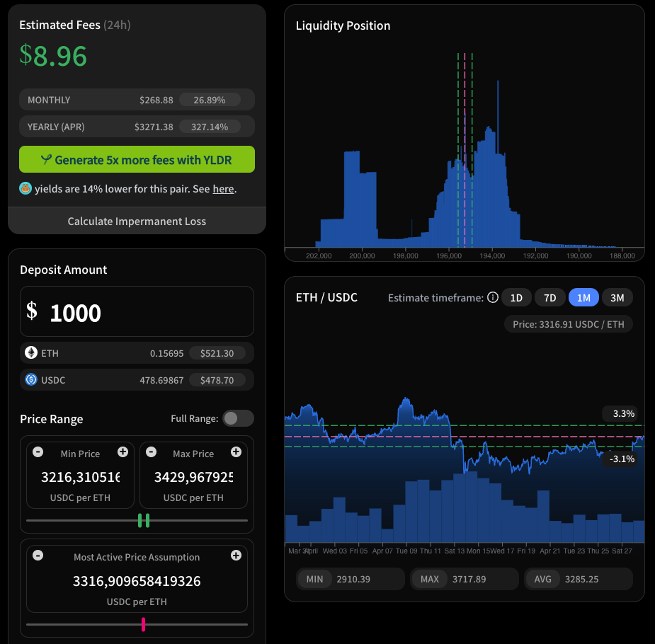Increase Min Price with plus icon
This screenshot has height=644, width=655.
tap(123, 452)
